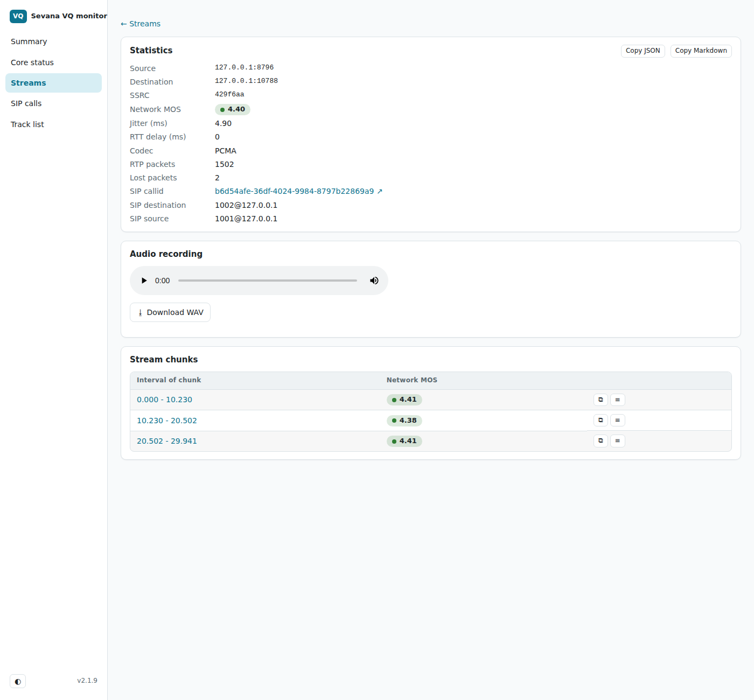
Task: Toggle the dark/light theme button
Action: pos(18,681)
